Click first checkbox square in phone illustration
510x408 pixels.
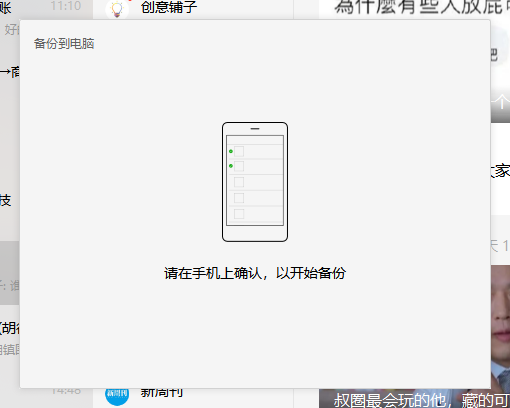(239, 151)
